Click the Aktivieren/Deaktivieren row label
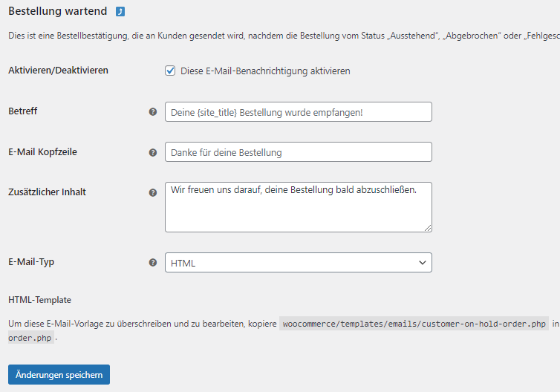 (58, 70)
